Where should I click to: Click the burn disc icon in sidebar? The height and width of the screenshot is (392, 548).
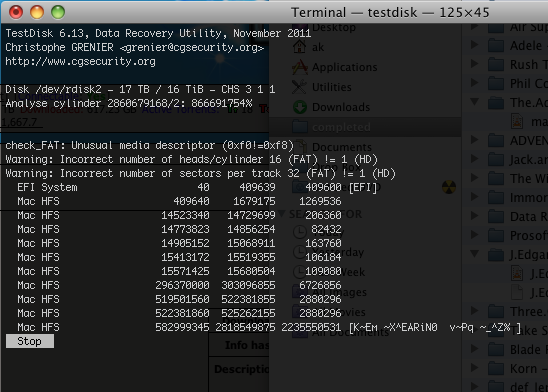[x=449, y=187]
